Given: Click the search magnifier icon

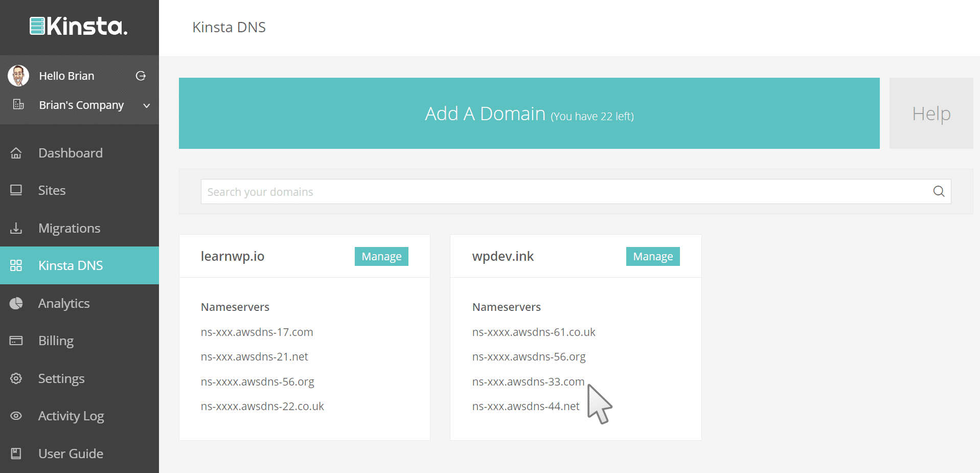Looking at the screenshot, I should [939, 191].
